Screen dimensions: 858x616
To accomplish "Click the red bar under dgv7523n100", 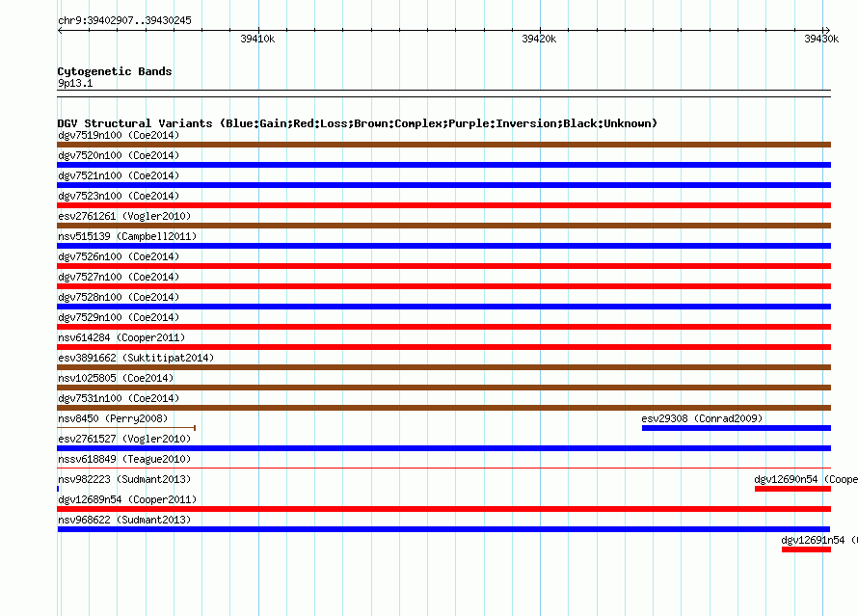I will [x=443, y=205].
